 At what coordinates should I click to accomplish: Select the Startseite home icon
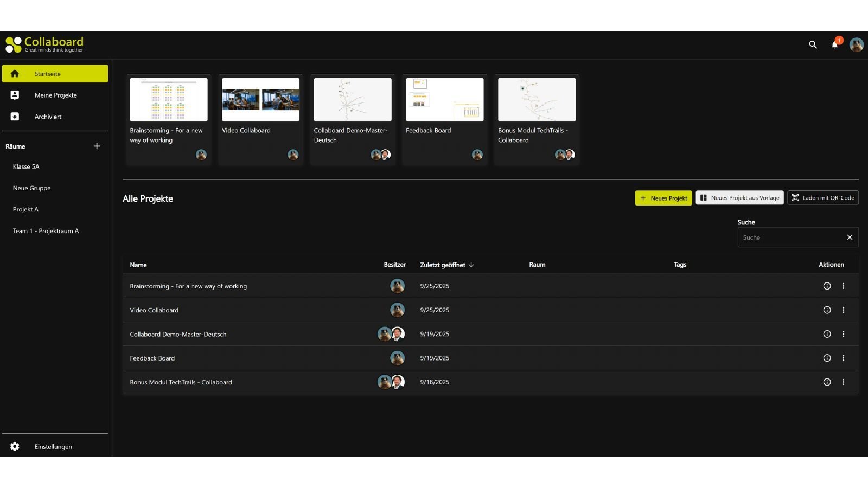tap(15, 73)
